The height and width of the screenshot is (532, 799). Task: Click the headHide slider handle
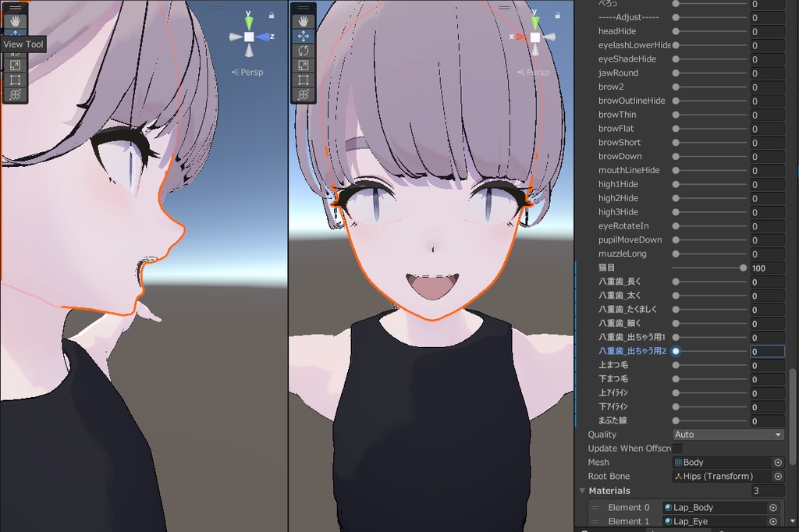point(676,31)
